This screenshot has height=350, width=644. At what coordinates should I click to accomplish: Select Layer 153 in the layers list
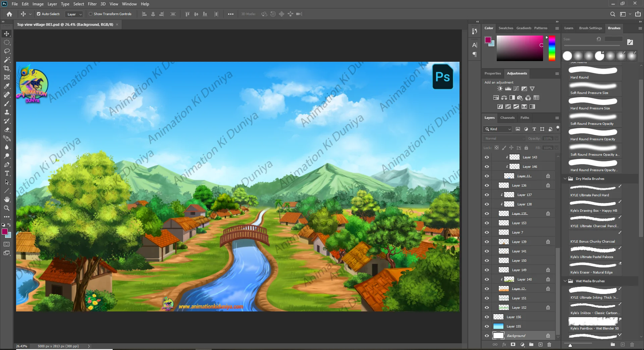[x=519, y=223]
